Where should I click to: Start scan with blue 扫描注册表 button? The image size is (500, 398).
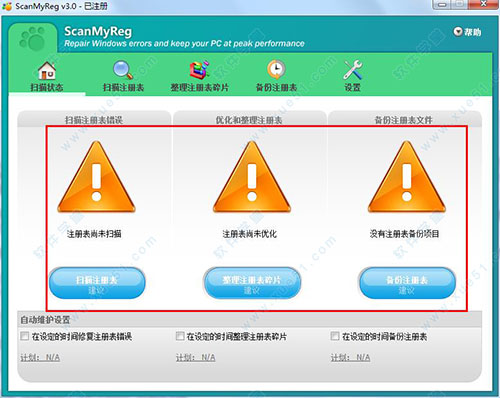(97, 283)
